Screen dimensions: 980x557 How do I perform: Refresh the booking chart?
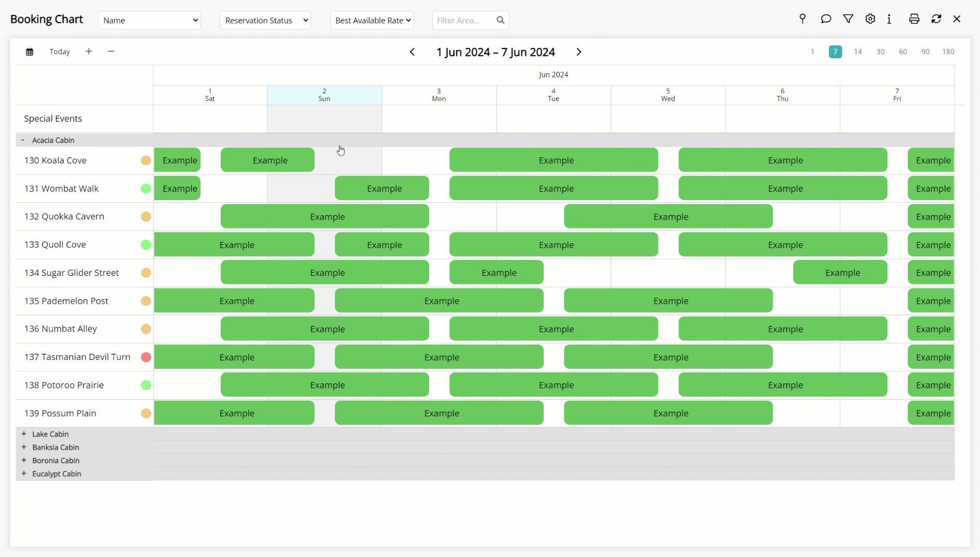tap(936, 19)
